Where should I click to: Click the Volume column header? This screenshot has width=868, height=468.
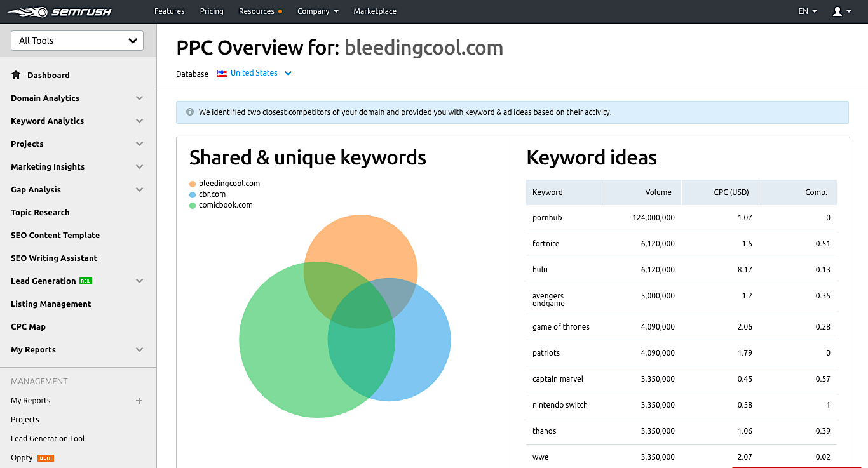point(642,192)
